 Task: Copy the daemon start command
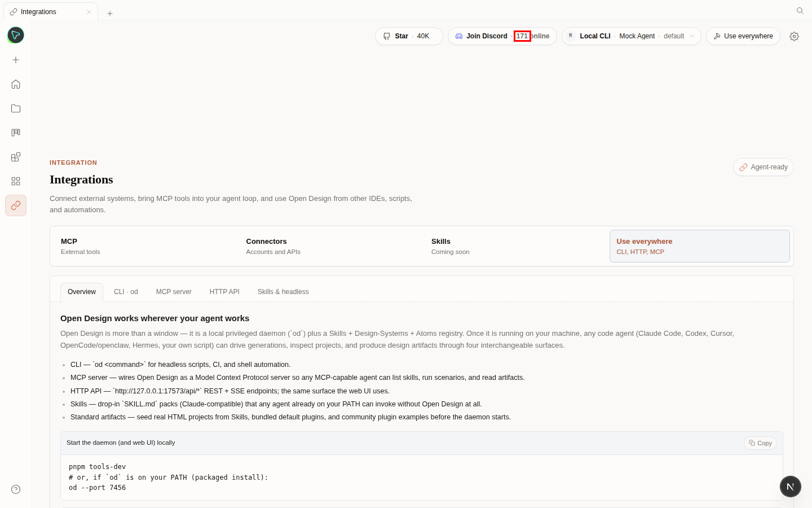coord(760,443)
